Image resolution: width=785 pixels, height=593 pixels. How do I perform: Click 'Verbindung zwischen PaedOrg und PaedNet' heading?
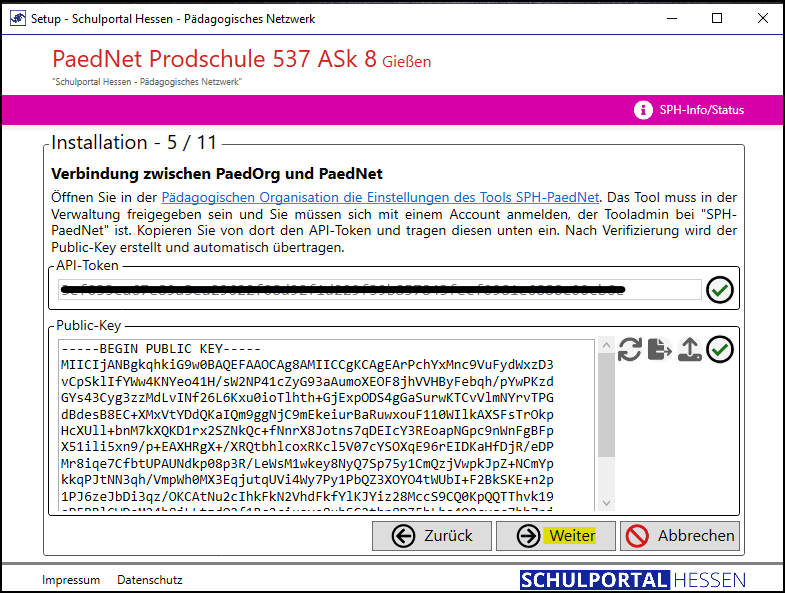click(217, 174)
